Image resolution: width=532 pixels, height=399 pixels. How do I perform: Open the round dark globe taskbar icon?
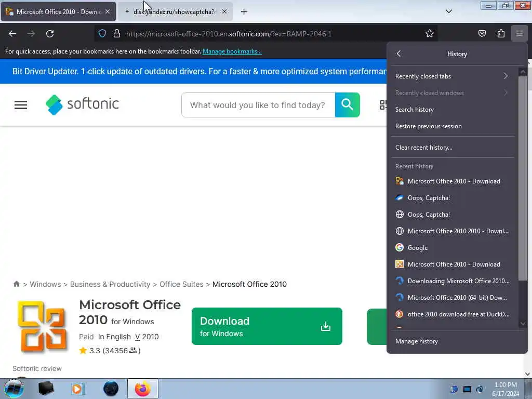coord(111,389)
